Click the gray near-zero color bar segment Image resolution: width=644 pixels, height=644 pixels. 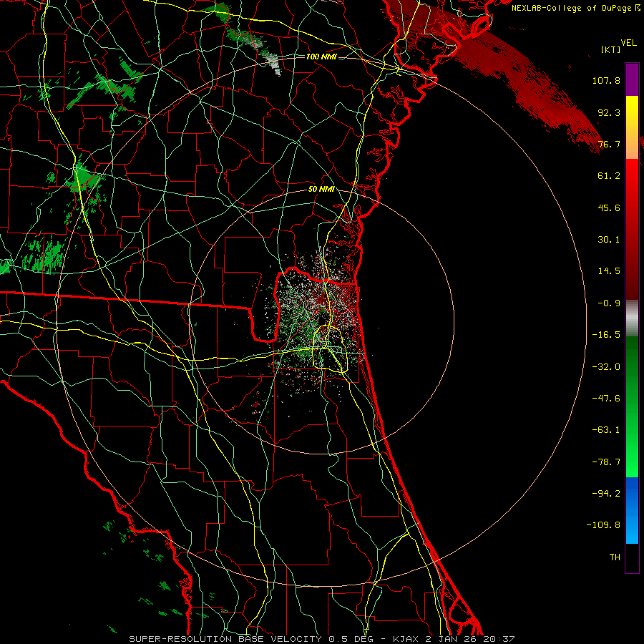pos(632,318)
